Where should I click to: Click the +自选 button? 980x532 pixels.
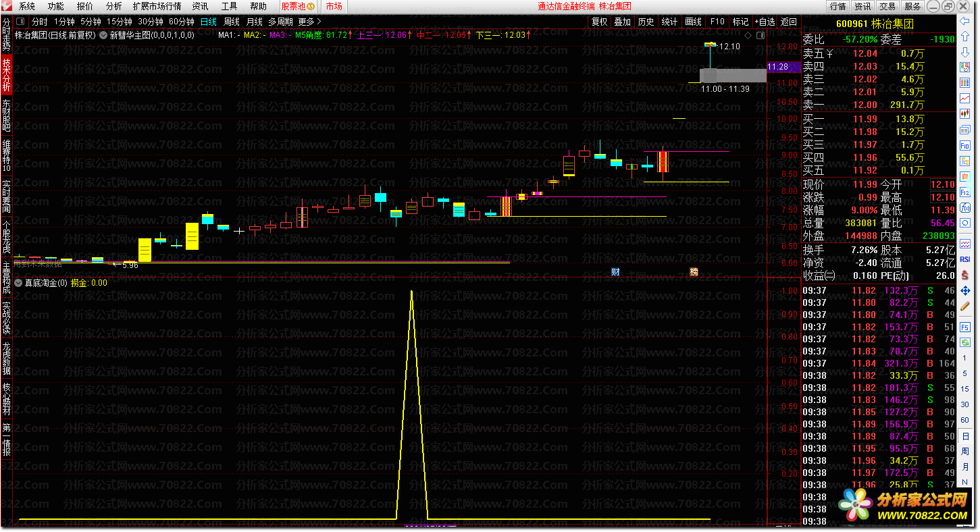765,22
